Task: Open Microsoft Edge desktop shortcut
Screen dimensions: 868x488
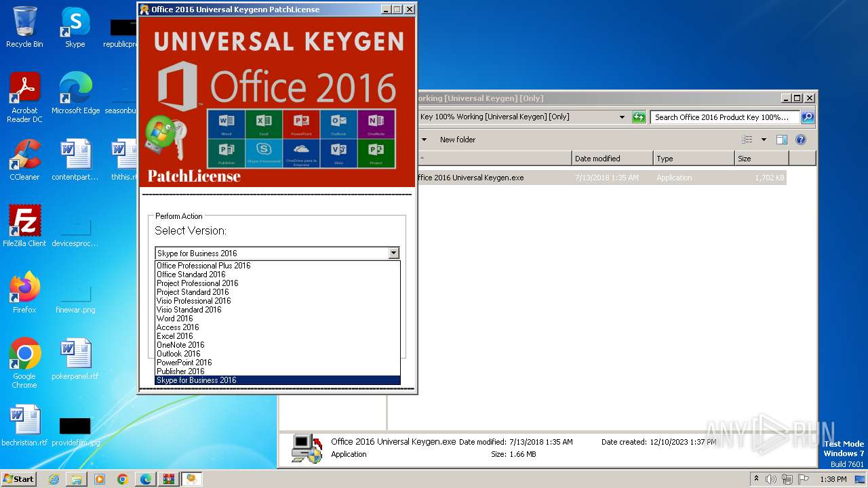Action: 75,94
